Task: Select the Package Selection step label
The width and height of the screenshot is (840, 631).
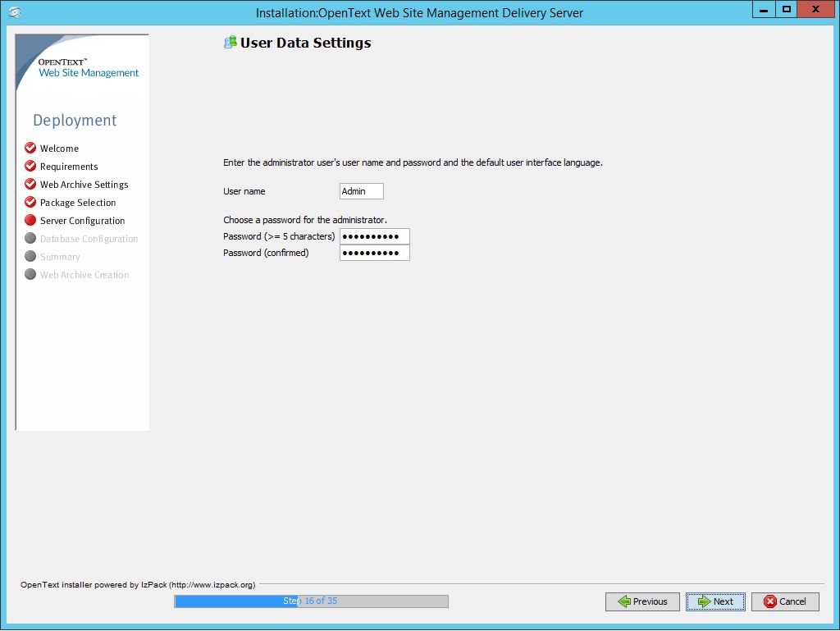Action: click(78, 203)
